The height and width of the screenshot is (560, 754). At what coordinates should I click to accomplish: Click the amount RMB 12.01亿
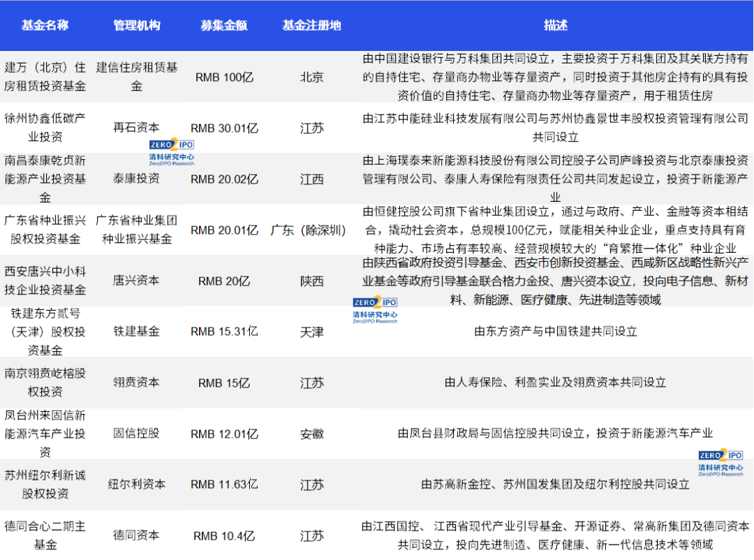224,434
